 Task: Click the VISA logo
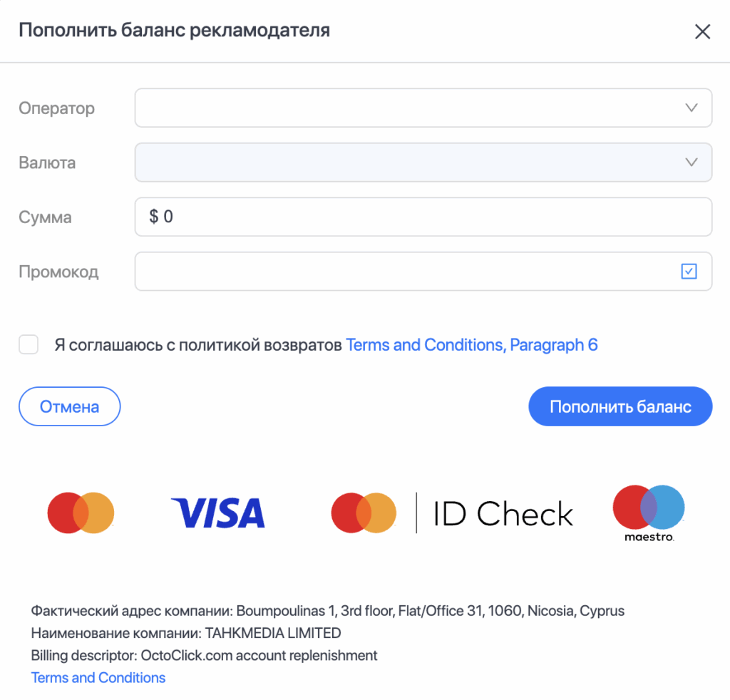click(x=217, y=513)
